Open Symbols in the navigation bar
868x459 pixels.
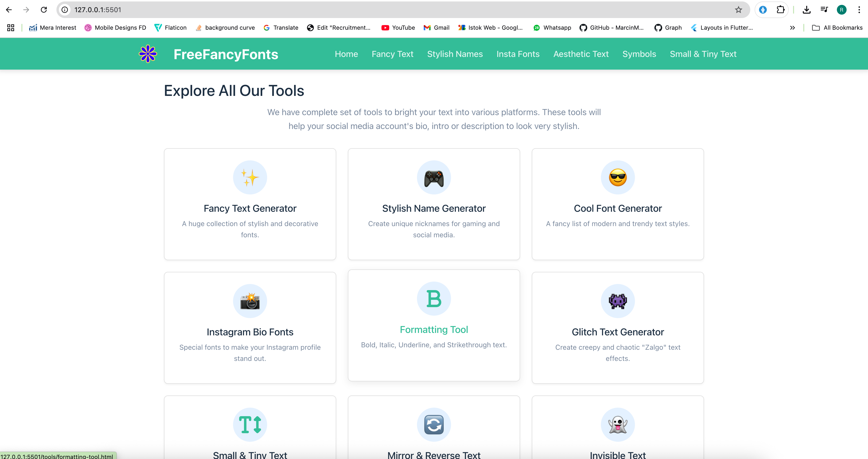(x=639, y=54)
